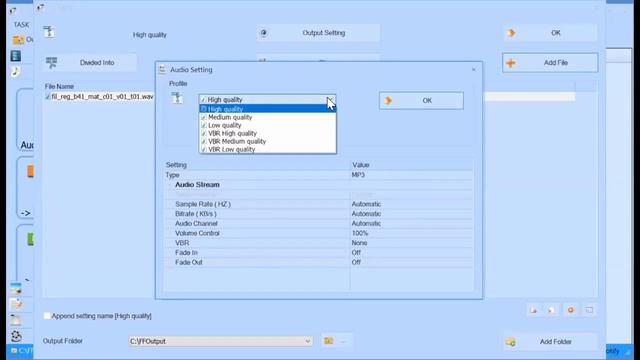Pick VBR High quality profile
The image size is (640, 360).
(268, 133)
